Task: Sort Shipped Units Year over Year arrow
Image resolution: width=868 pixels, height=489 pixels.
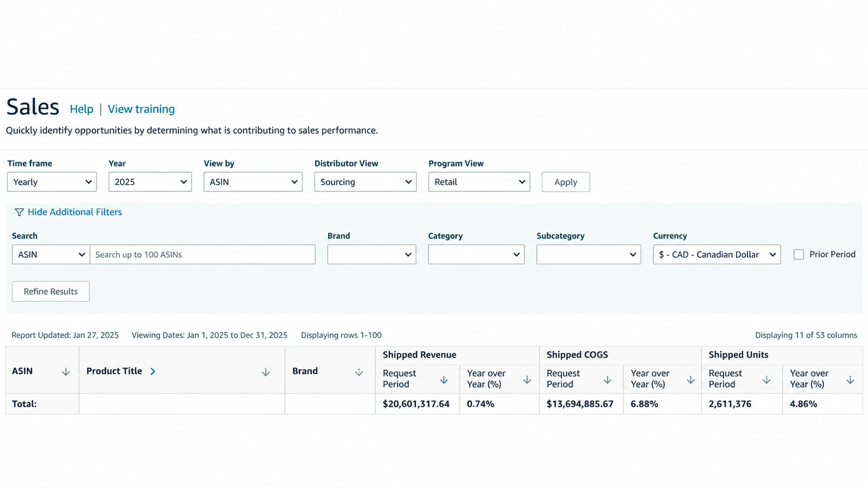Action: click(x=850, y=380)
